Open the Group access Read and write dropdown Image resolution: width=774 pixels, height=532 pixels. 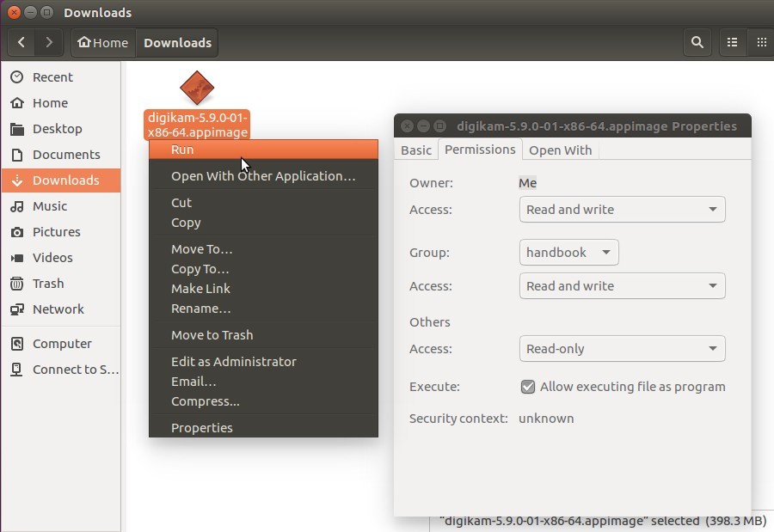622,285
